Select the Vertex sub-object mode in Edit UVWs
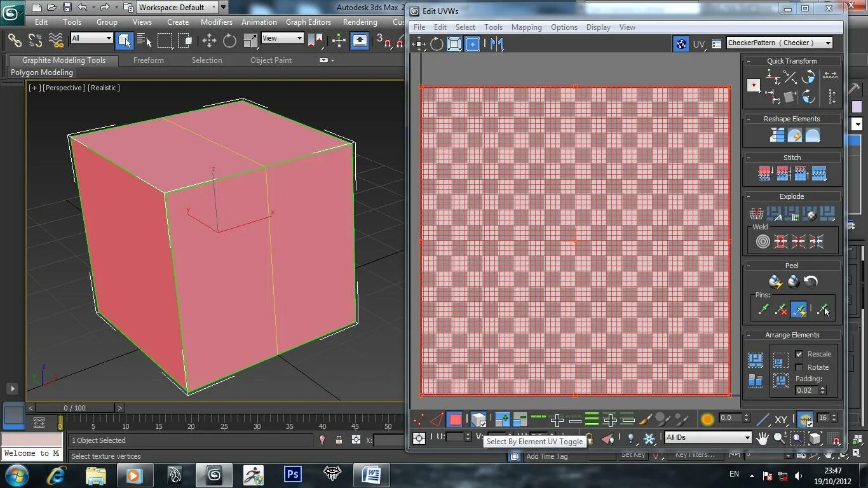 [x=419, y=419]
